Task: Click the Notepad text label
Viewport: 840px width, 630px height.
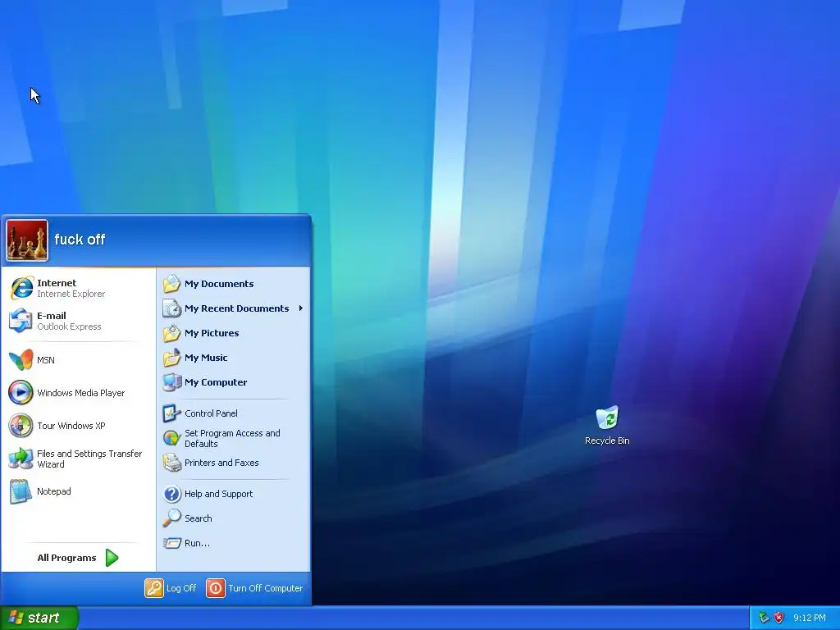Action: pyautogui.click(x=53, y=491)
